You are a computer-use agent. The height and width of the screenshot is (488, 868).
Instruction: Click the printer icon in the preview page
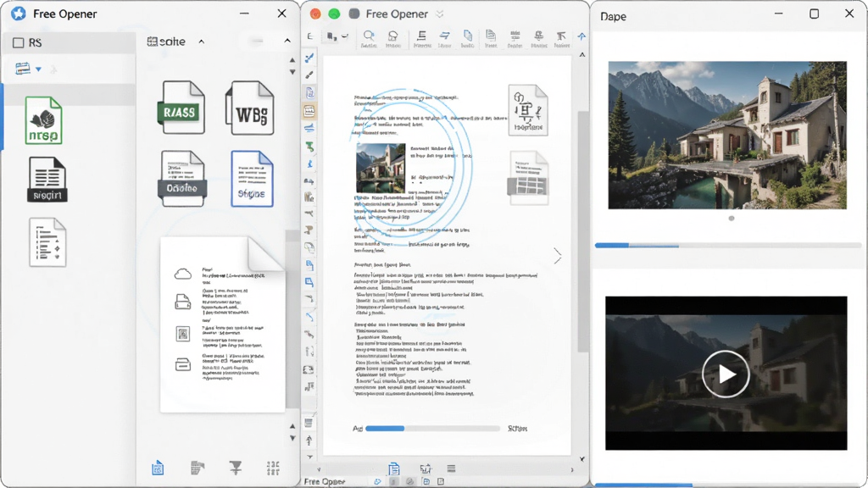pyautogui.click(x=183, y=302)
